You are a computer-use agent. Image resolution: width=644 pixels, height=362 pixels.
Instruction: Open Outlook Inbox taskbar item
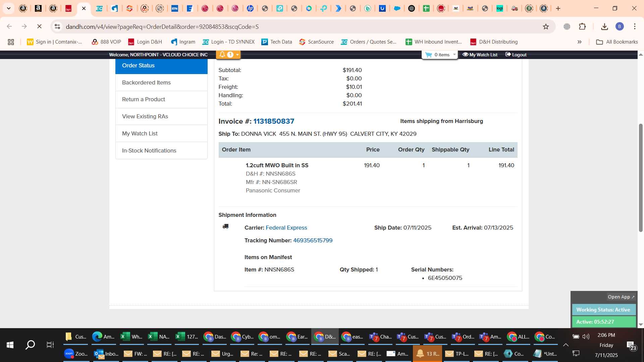[x=106, y=354]
